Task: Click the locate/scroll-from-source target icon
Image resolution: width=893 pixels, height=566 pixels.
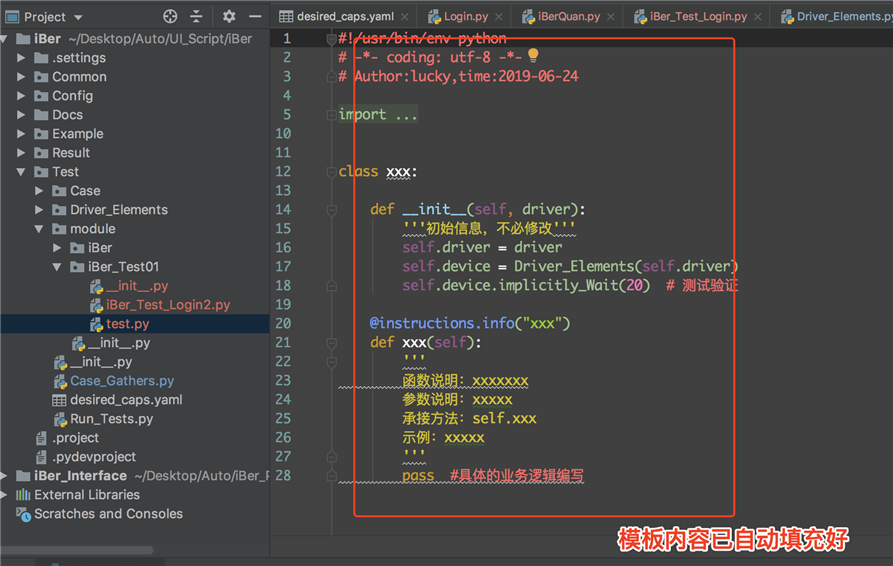Action: (170, 16)
